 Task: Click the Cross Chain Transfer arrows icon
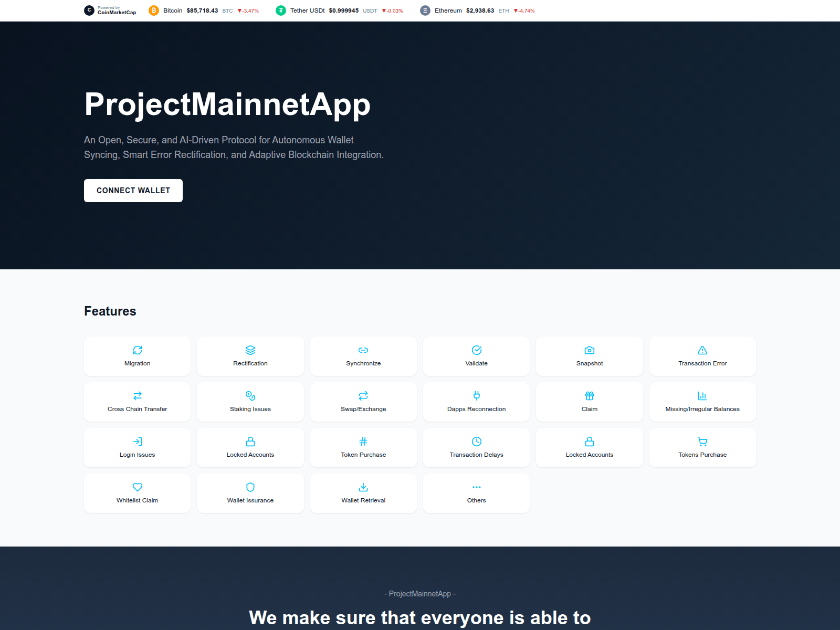[x=138, y=396]
